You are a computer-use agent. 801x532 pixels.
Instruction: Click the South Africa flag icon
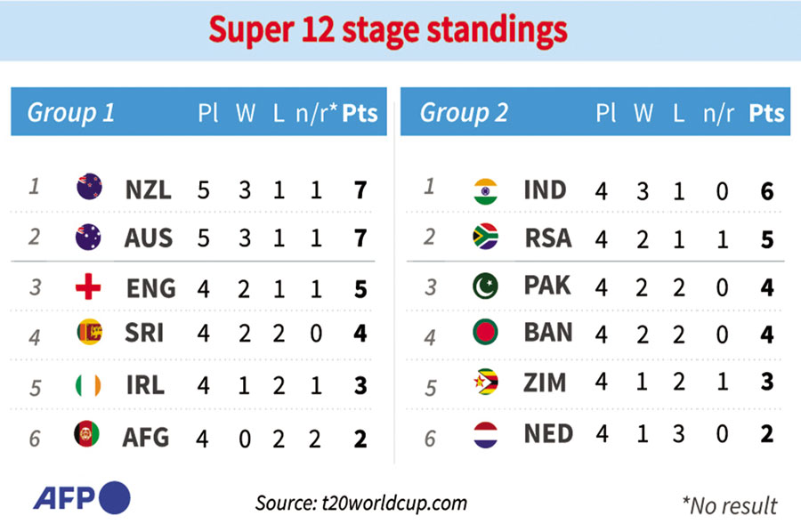click(x=486, y=238)
